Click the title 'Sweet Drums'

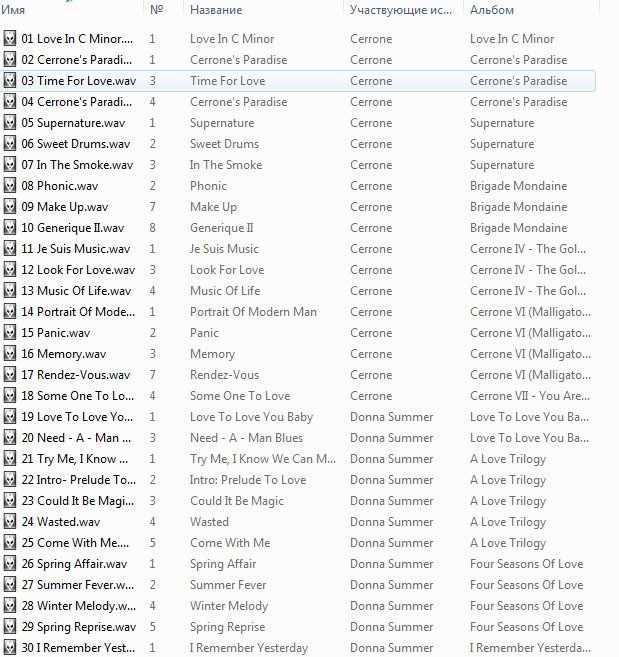(x=225, y=144)
